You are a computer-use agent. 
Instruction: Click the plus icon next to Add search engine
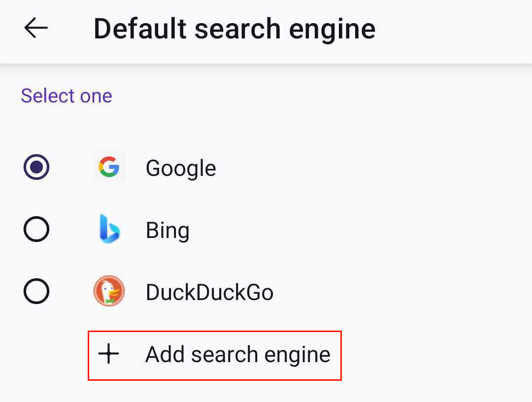pos(109,354)
